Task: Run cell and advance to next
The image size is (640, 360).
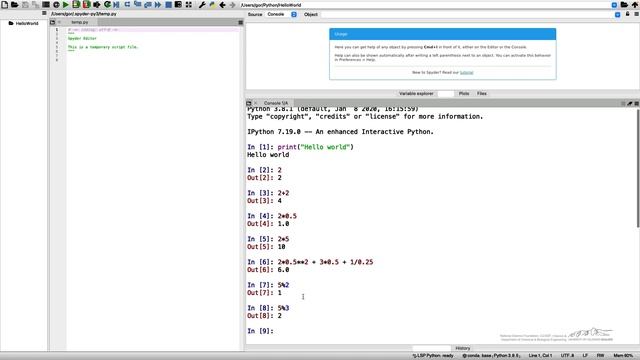Action: [86, 5]
